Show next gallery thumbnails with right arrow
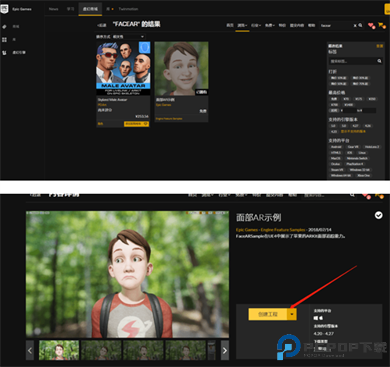This screenshot has height=367, width=390. coord(225,350)
